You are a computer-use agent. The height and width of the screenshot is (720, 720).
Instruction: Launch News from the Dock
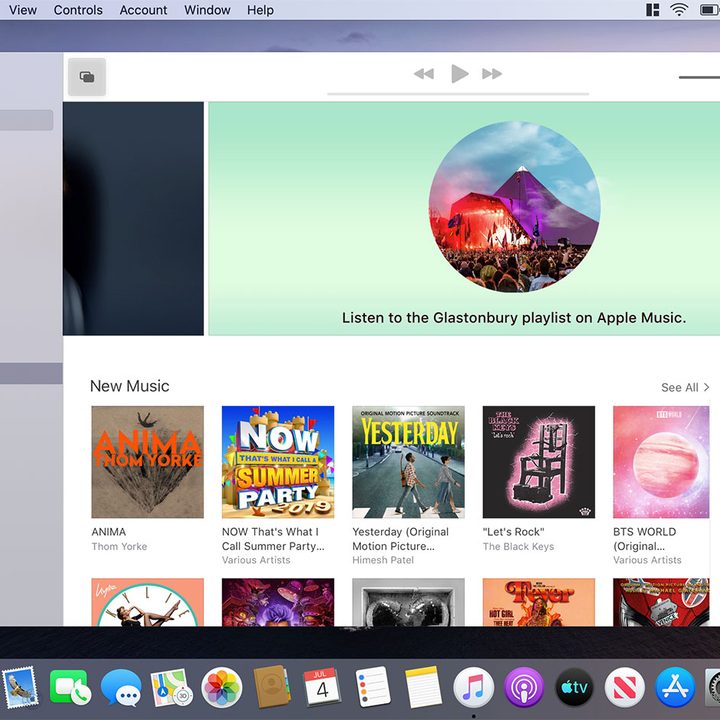tap(624, 687)
